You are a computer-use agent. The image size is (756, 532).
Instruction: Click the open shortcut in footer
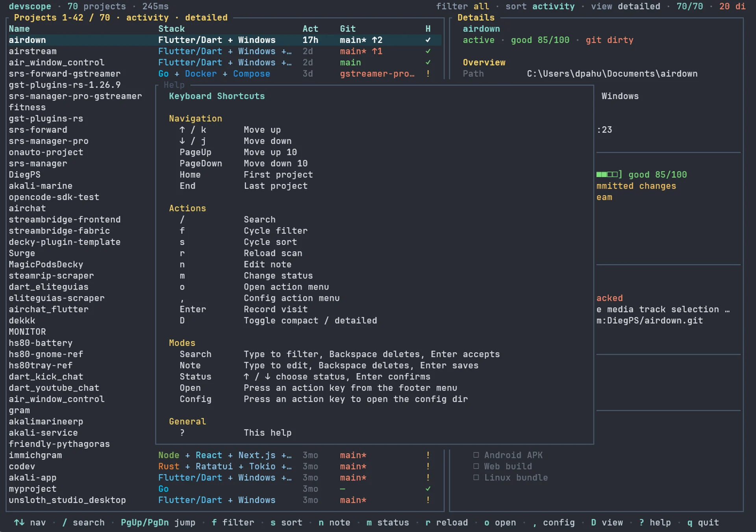500,523
